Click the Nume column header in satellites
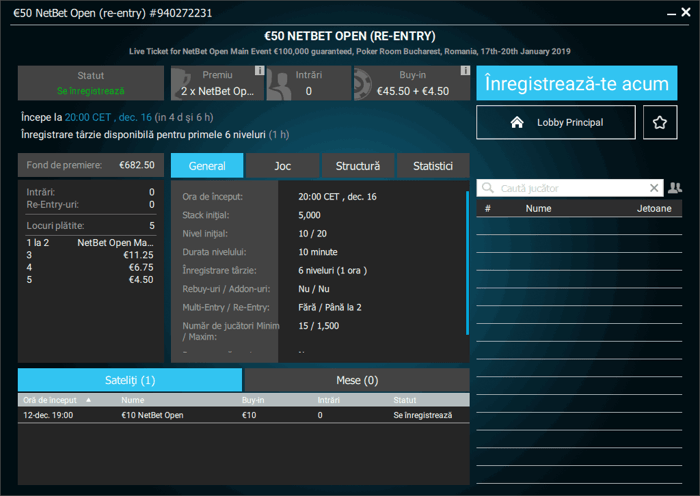 [133, 400]
